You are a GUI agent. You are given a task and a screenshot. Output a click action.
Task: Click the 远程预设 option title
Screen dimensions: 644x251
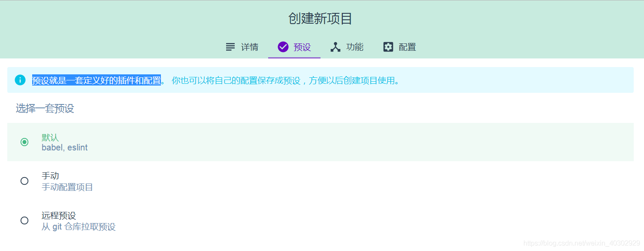59,215
